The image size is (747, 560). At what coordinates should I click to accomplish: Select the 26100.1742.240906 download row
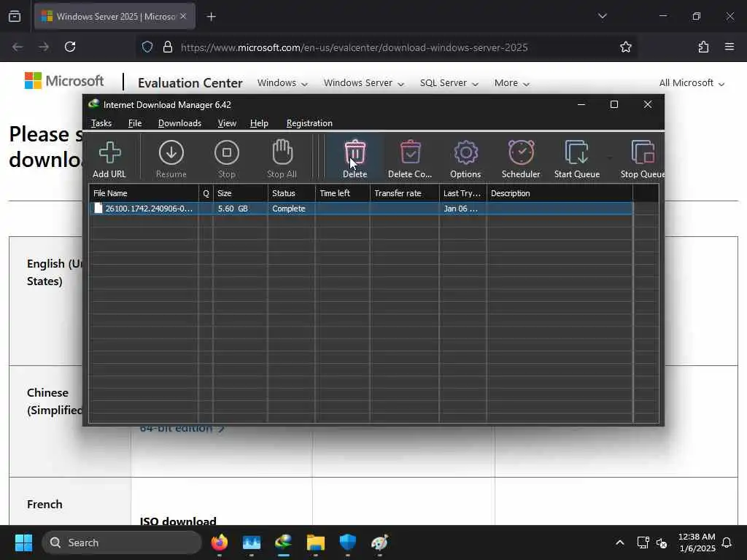tap(361, 209)
